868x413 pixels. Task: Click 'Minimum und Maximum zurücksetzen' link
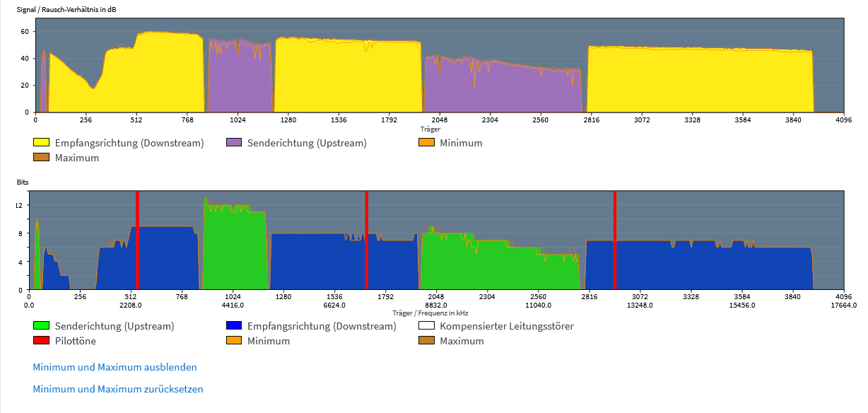(118, 389)
